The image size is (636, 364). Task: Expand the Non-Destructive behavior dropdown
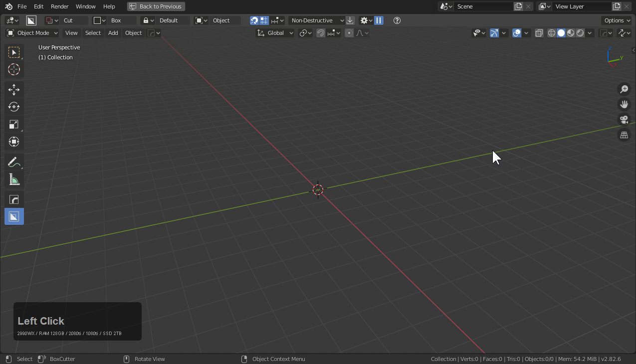(317, 20)
